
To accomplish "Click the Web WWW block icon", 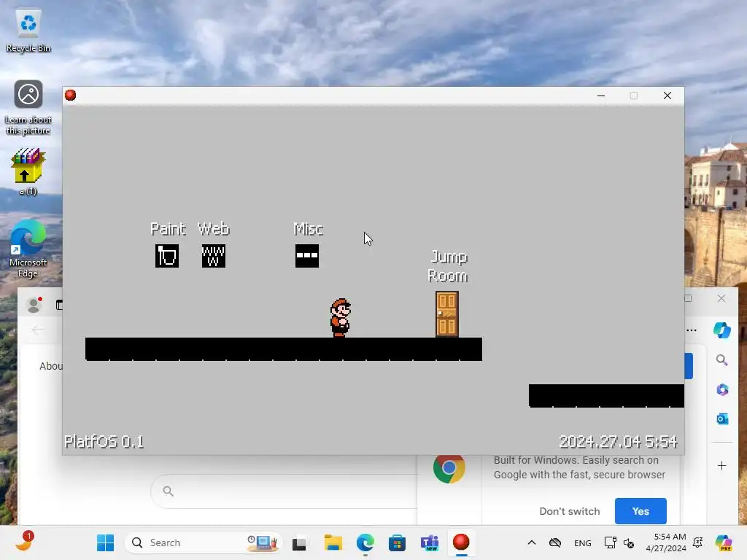I will click(214, 256).
